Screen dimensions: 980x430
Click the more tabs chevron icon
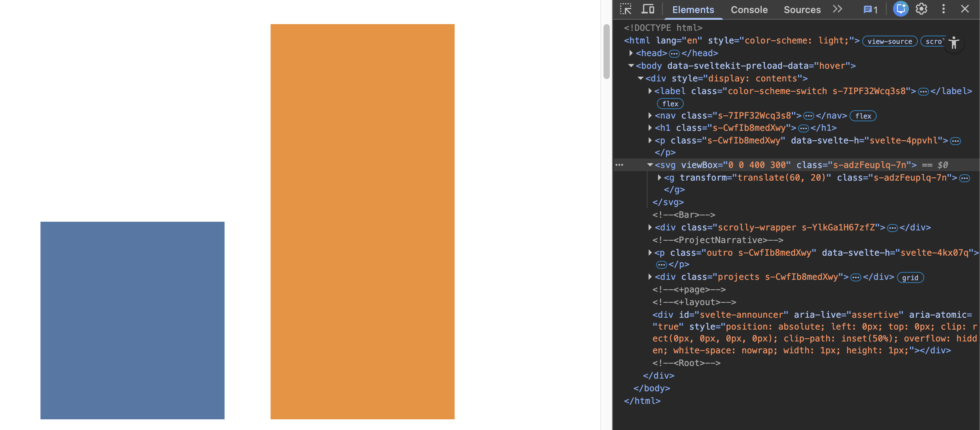point(837,9)
